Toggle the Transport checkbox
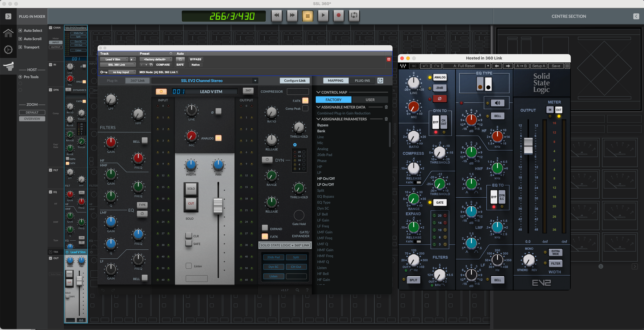 coord(21,47)
